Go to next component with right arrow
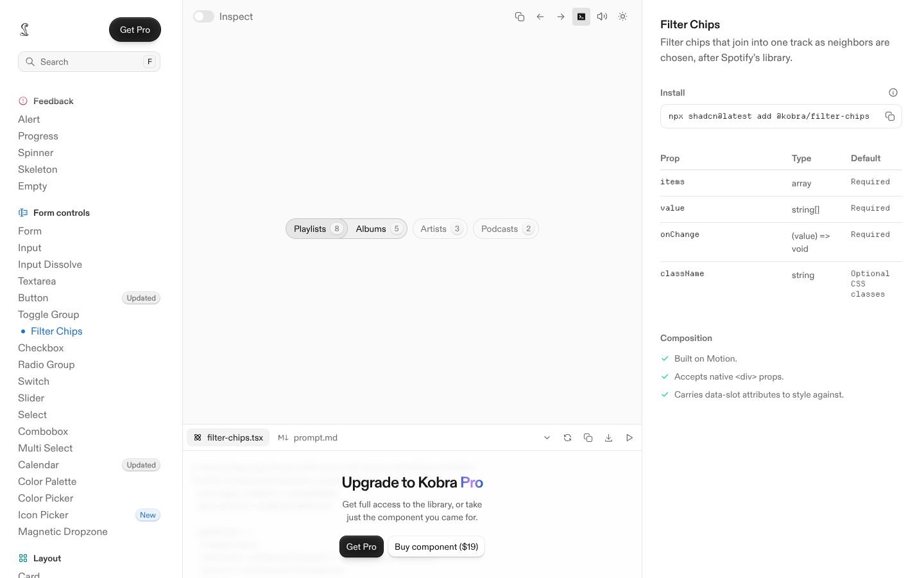This screenshot has width=924, height=578. click(x=561, y=17)
